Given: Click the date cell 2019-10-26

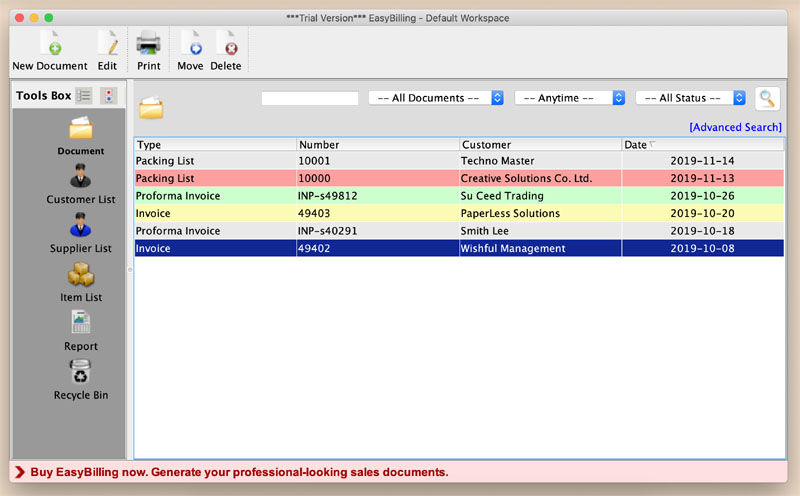Looking at the screenshot, I should pos(703,196).
